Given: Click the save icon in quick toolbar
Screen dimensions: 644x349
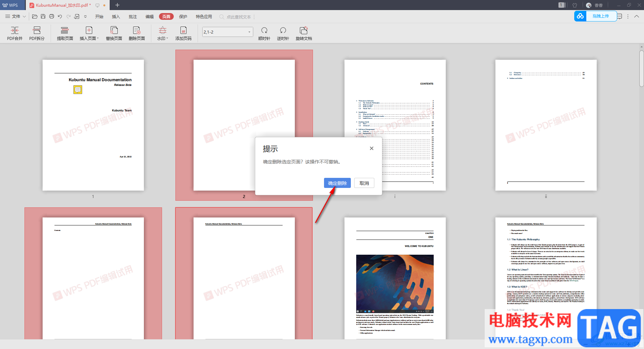Looking at the screenshot, I should [x=43, y=16].
